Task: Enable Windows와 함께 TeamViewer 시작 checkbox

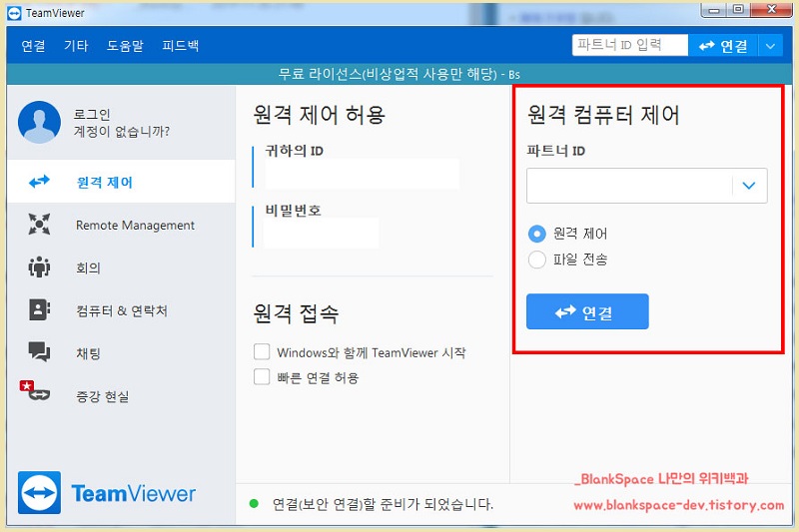Action: (x=262, y=351)
